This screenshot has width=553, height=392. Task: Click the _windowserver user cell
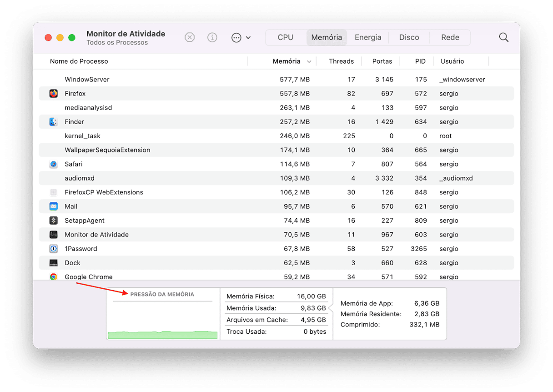462,80
